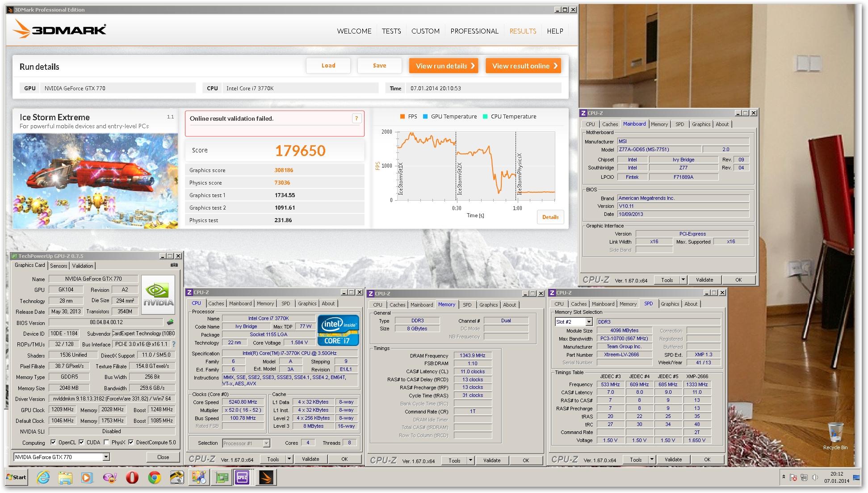Click the temperature monitor icon in taskbar
This screenshot has height=493, width=868.
tap(177, 478)
